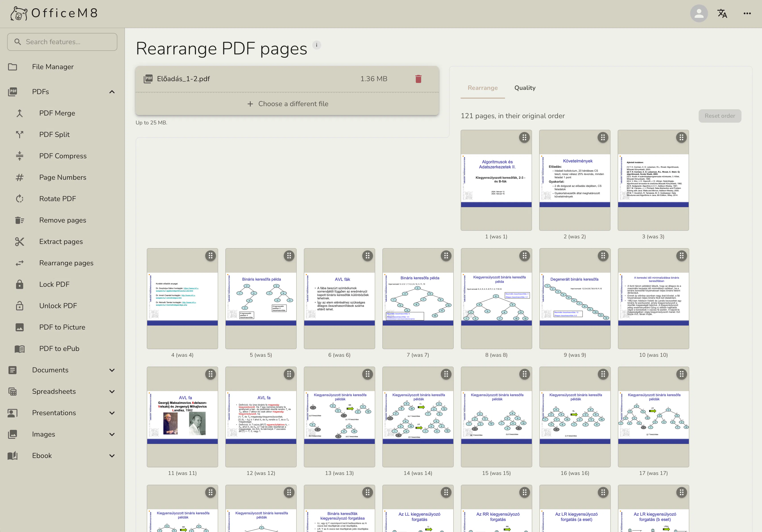
Task: Expand the Spreadsheets section
Action: click(x=112, y=392)
